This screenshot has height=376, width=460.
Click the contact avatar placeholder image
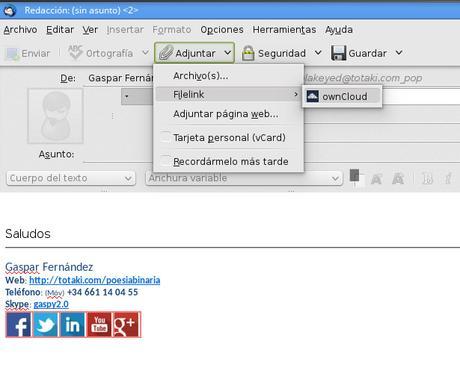(55, 116)
